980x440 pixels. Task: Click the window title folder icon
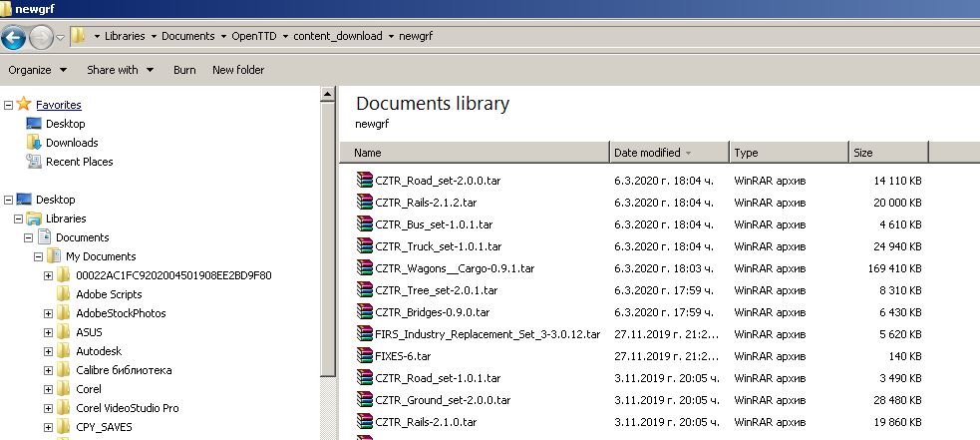coord(7,9)
